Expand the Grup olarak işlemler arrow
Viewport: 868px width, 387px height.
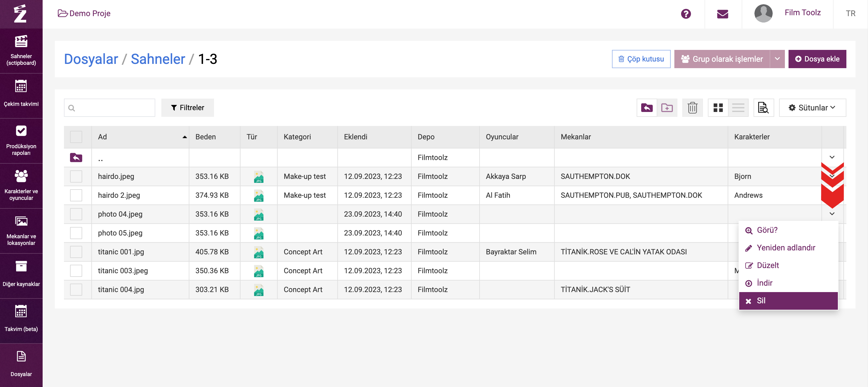pyautogui.click(x=777, y=59)
